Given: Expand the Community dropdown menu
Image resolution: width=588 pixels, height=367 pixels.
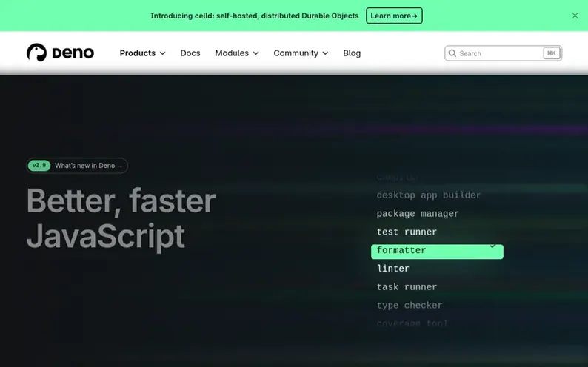Looking at the screenshot, I should 301,53.
